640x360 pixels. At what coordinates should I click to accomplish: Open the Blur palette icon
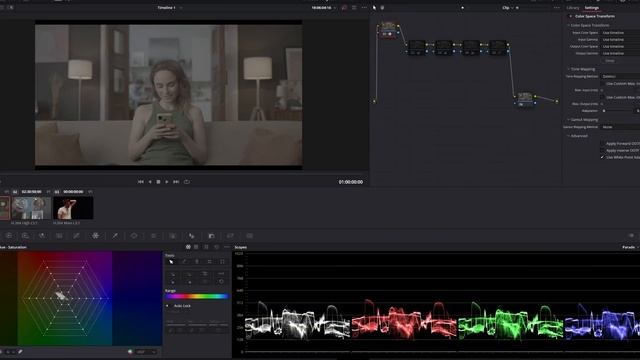(x=191, y=236)
